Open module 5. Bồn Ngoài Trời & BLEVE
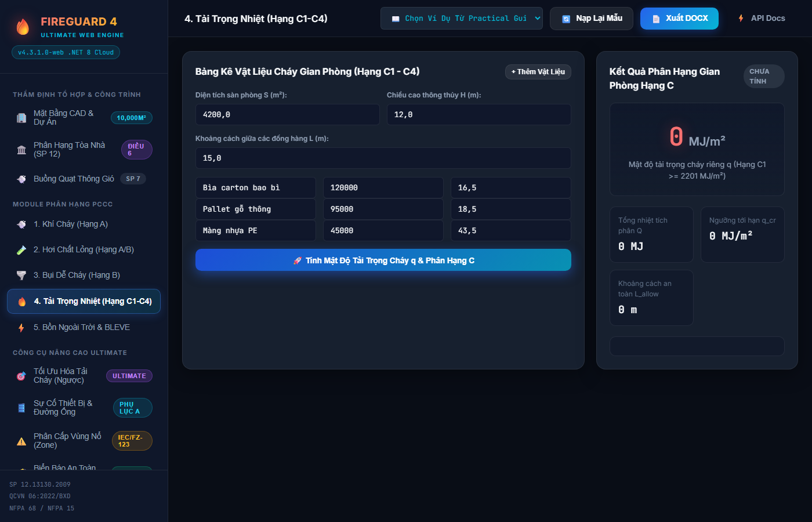 click(84, 327)
